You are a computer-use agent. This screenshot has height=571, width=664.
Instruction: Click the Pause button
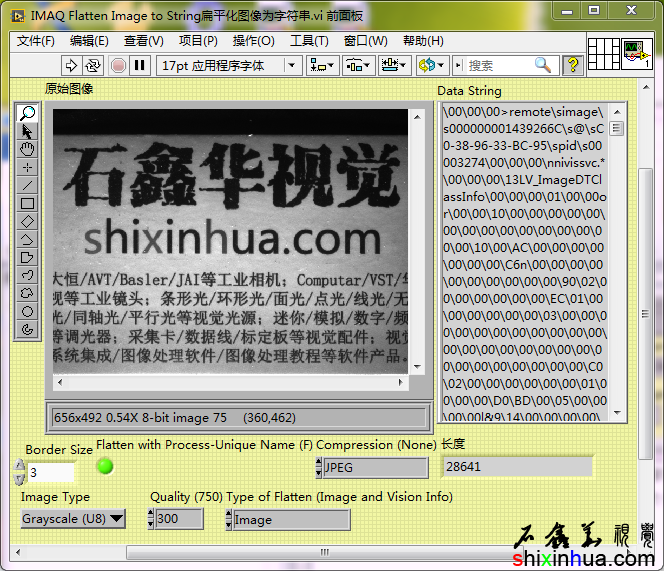(x=139, y=66)
